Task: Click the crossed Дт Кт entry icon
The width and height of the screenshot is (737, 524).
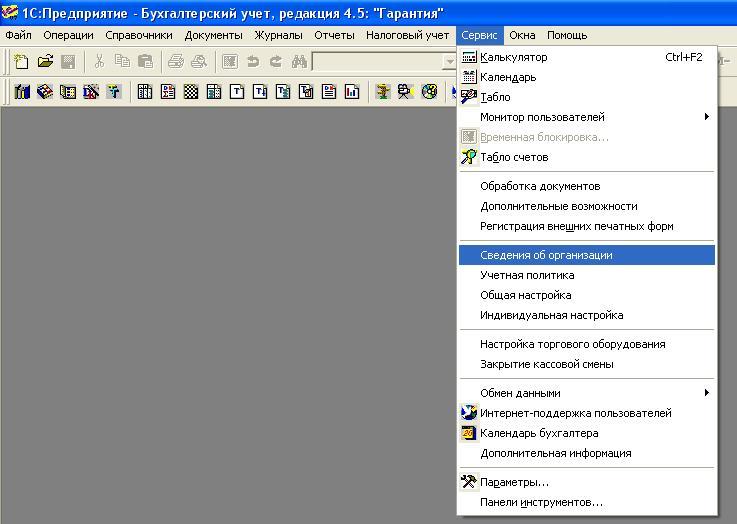Action: click(91, 91)
